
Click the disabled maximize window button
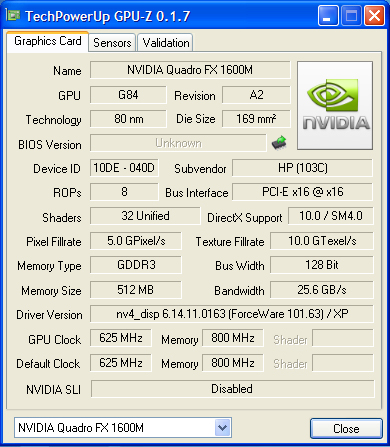pyautogui.click(x=351, y=15)
